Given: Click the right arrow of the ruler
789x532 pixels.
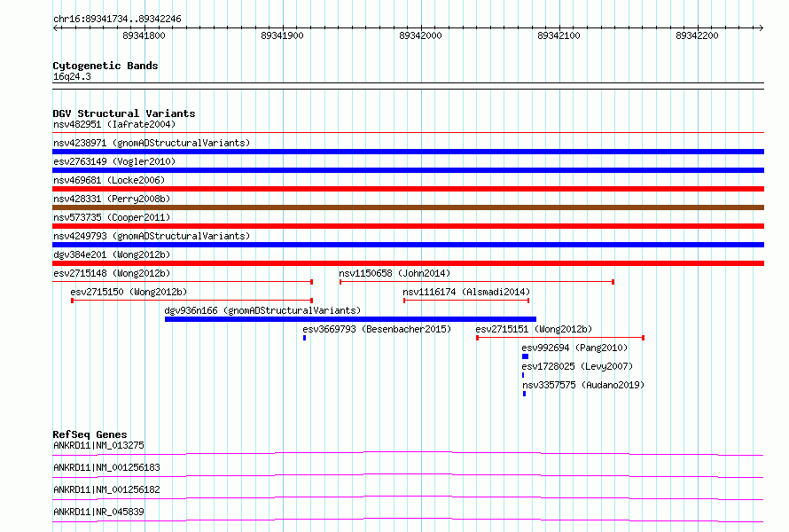Looking at the screenshot, I should [761, 27].
